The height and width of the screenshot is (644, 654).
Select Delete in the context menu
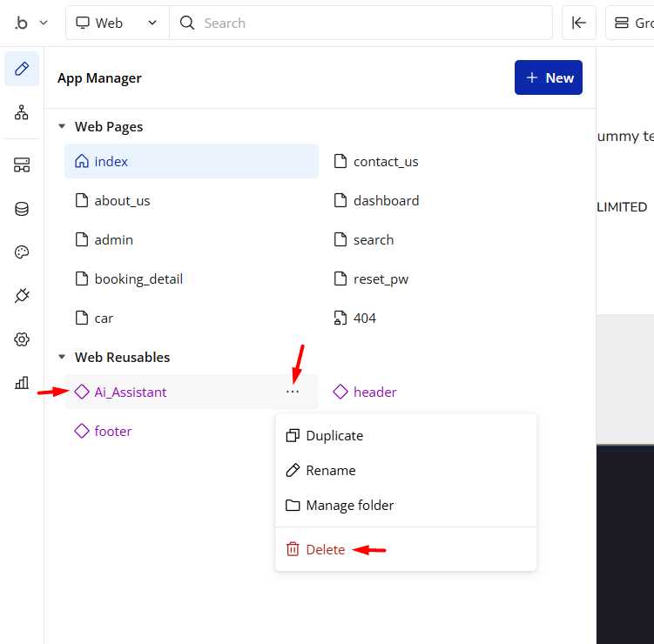click(x=325, y=550)
